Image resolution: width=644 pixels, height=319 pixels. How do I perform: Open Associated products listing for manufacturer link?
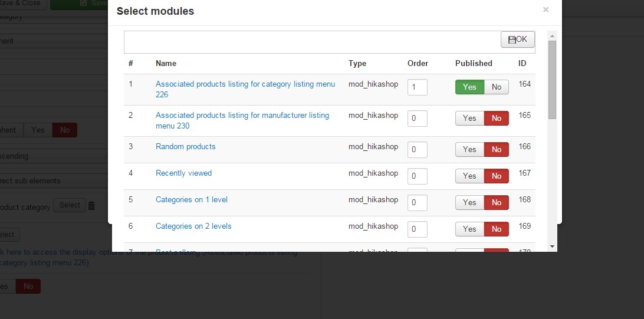click(242, 116)
